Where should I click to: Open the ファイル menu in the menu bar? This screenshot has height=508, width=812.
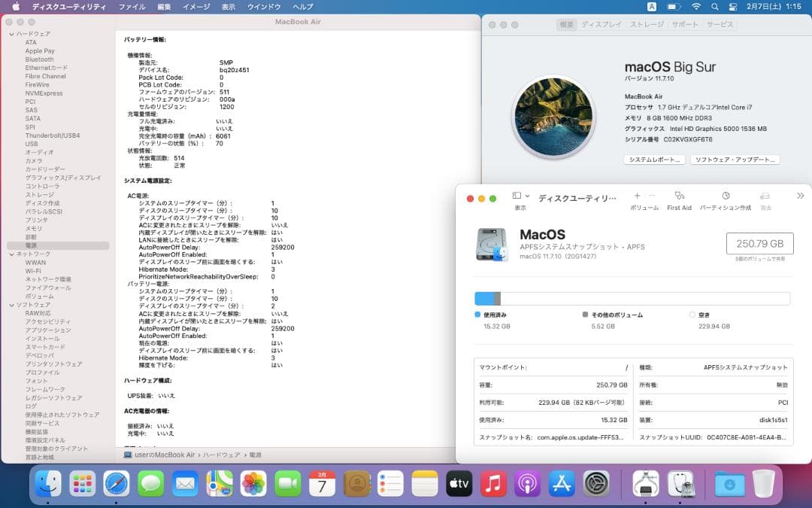tap(132, 7)
